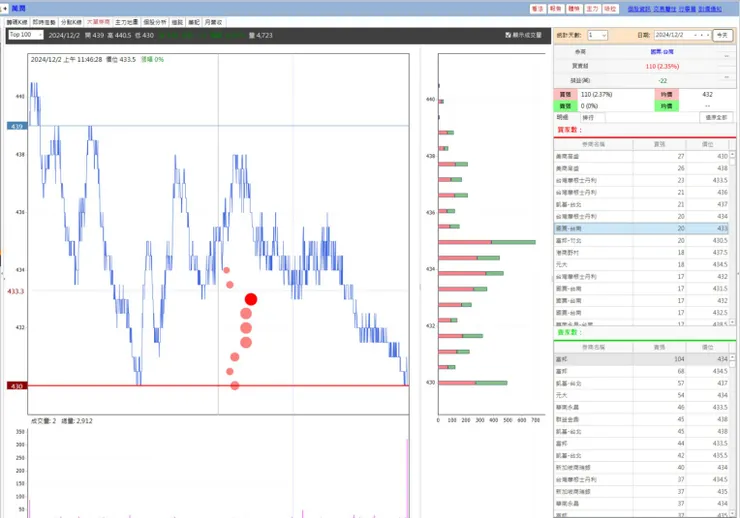Open the 個股分析 tab

tap(155, 22)
